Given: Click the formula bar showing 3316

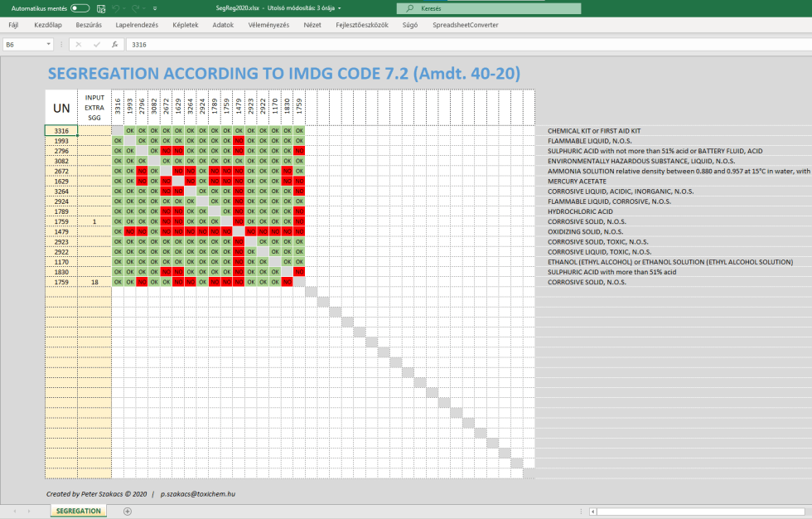Looking at the screenshot, I should (x=414, y=45).
